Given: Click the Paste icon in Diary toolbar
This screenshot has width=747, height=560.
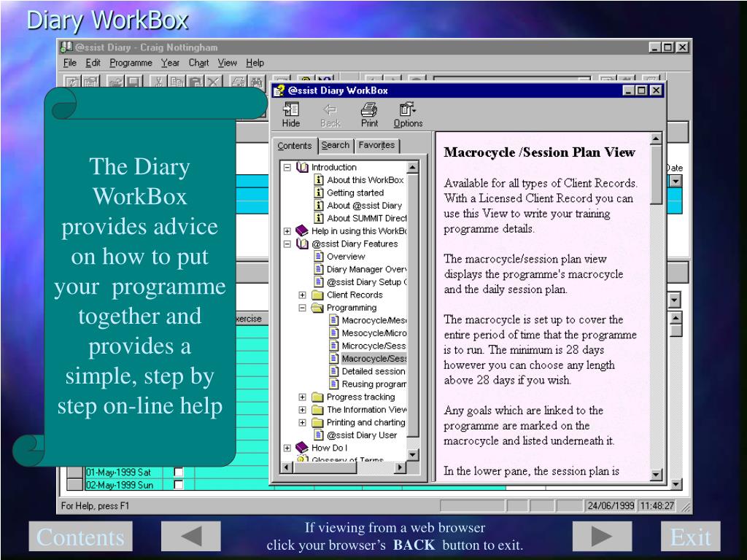Looking at the screenshot, I should [196, 82].
